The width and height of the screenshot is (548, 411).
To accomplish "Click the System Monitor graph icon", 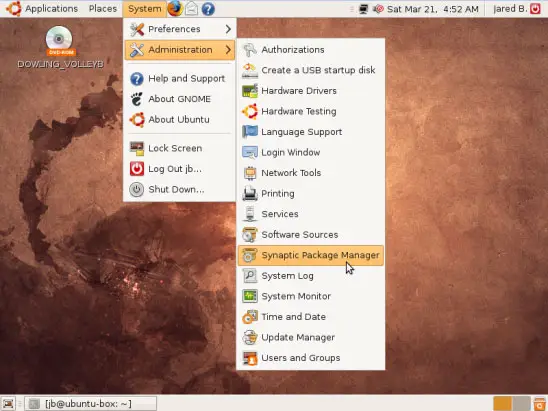I will coord(250,296).
